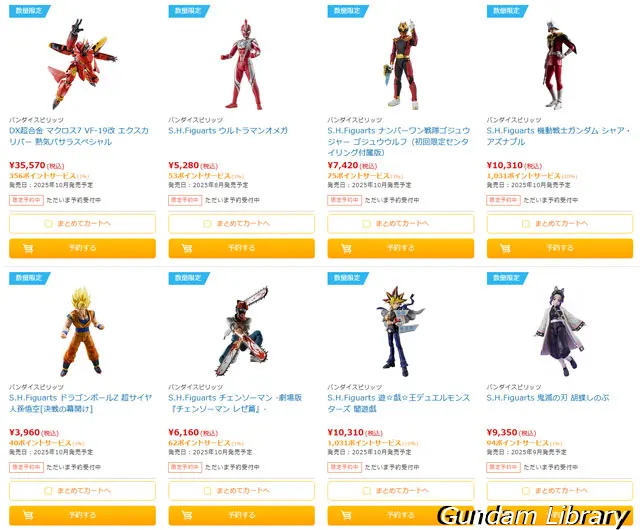
Task: Click cart icon under Dragon Ball Goku figure
Action: [x=28, y=515]
